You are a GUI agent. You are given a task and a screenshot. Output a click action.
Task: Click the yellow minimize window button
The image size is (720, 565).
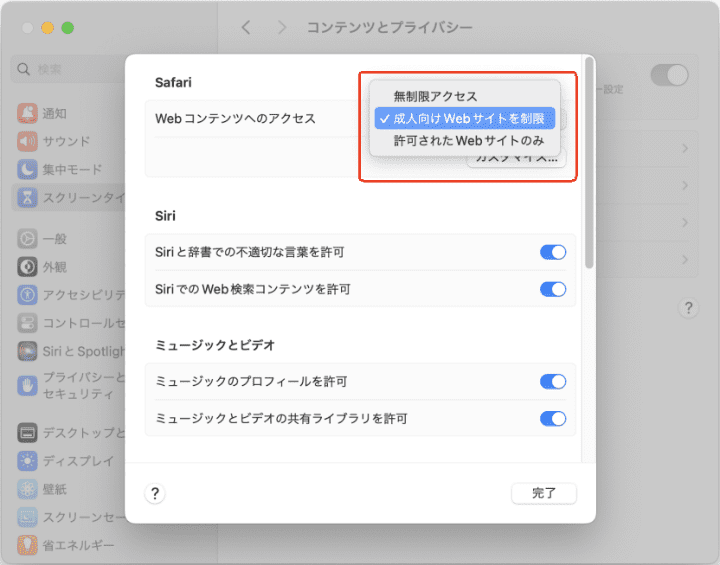pyautogui.click(x=47, y=28)
